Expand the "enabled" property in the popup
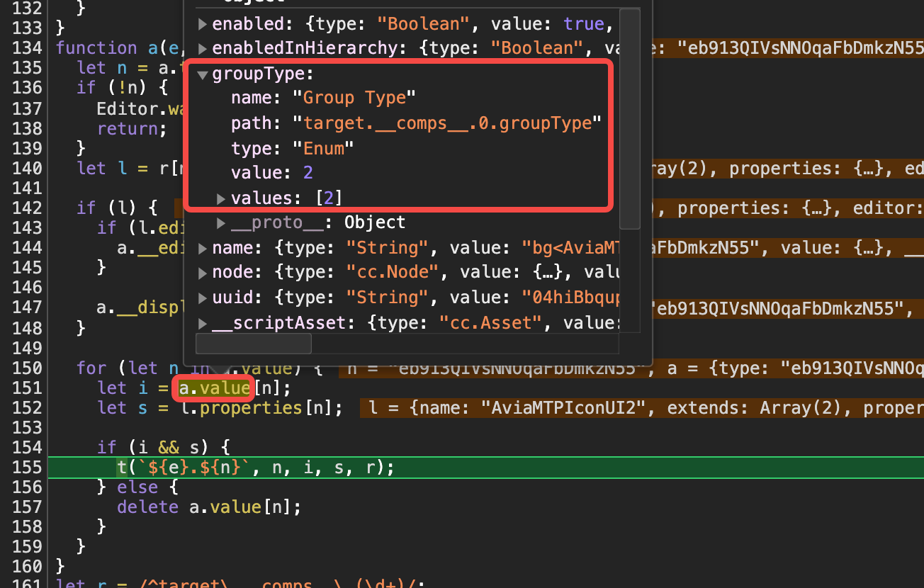 point(203,23)
